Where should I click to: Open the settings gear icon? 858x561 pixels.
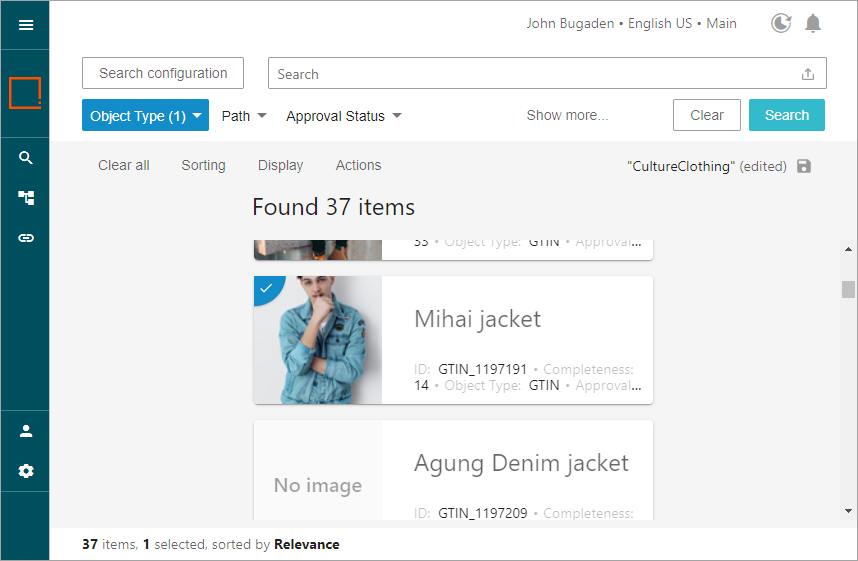[x=26, y=471]
